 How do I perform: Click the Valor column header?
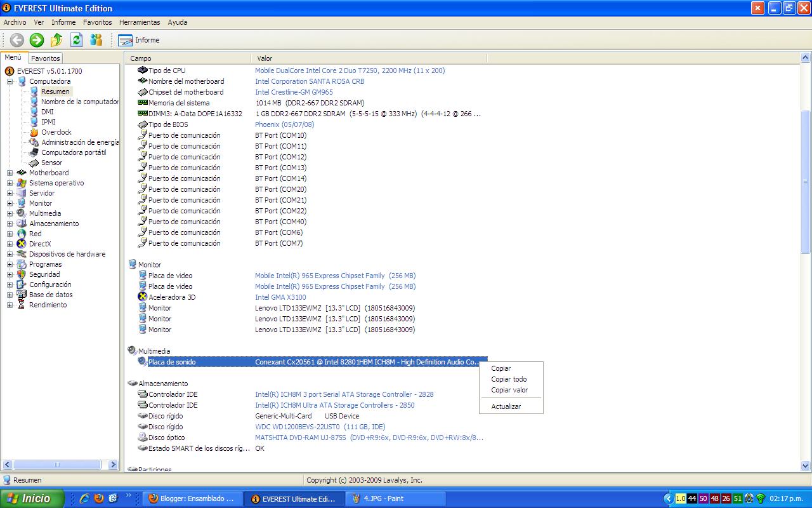point(370,58)
